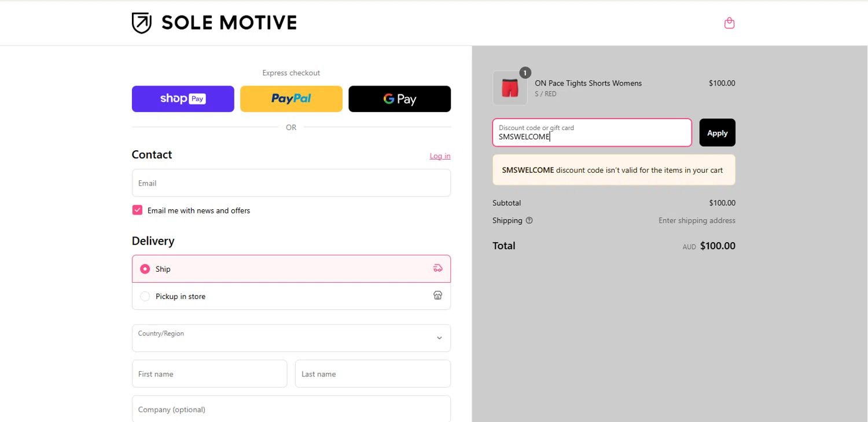Image resolution: width=868 pixels, height=422 pixels.
Task: Click the Log in link
Action: pyautogui.click(x=440, y=156)
